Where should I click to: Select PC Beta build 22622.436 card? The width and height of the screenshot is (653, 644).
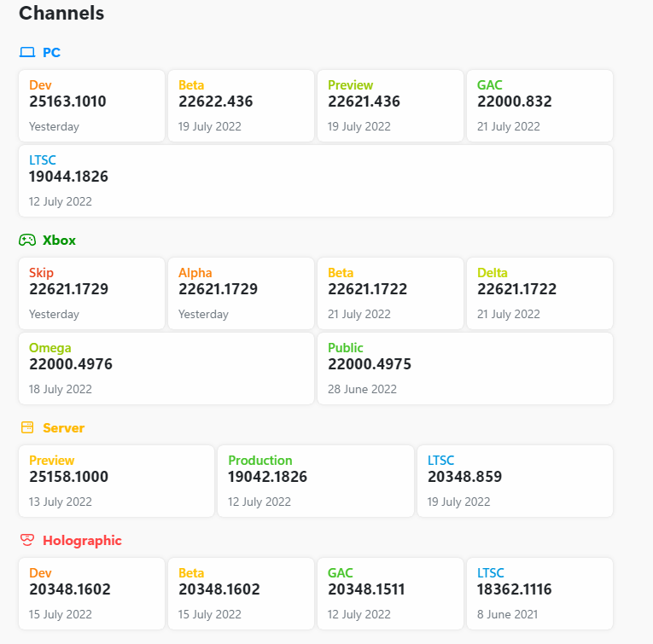(241, 106)
